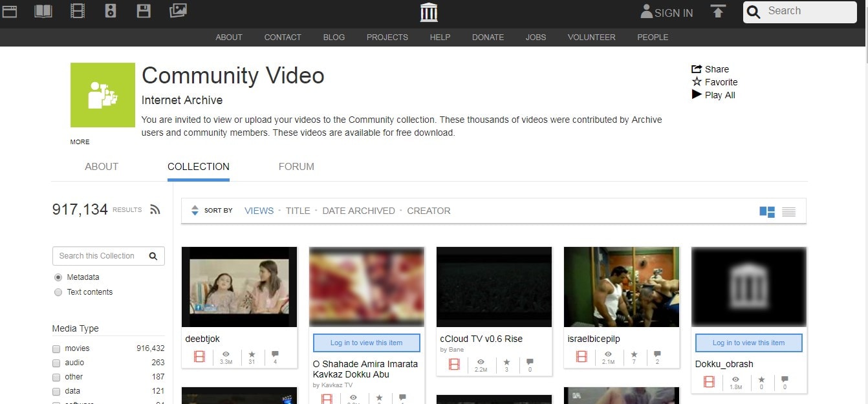Click the favorites star under israelbicepilp
The height and width of the screenshot is (404, 868).
tap(634, 354)
